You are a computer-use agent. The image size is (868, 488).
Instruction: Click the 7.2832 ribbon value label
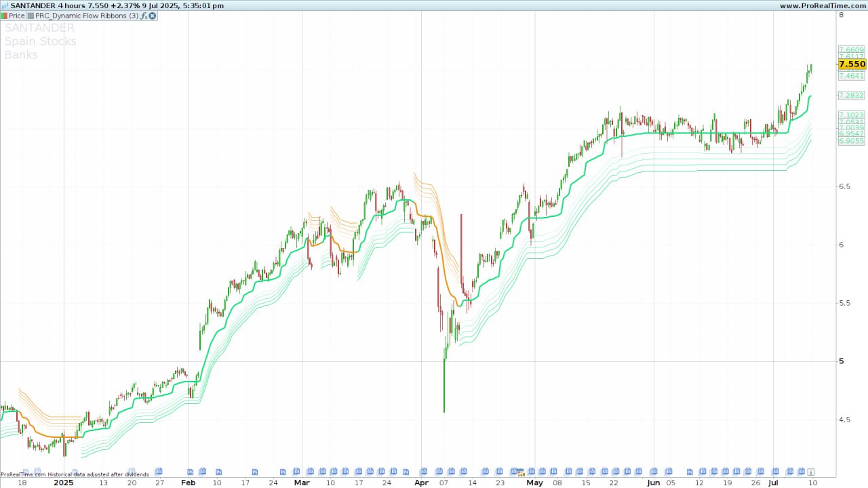852,96
